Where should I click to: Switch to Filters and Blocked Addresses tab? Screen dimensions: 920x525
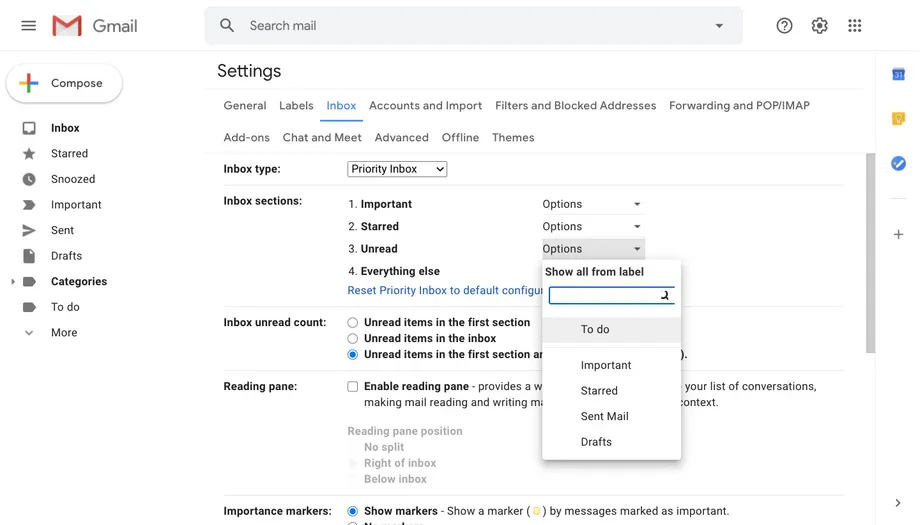click(x=576, y=106)
